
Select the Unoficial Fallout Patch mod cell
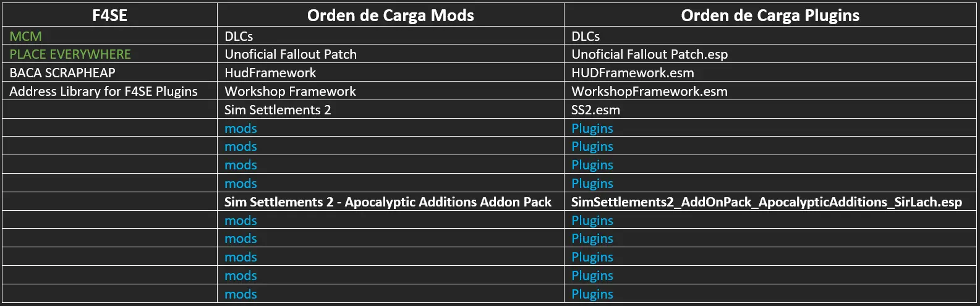[x=391, y=54]
